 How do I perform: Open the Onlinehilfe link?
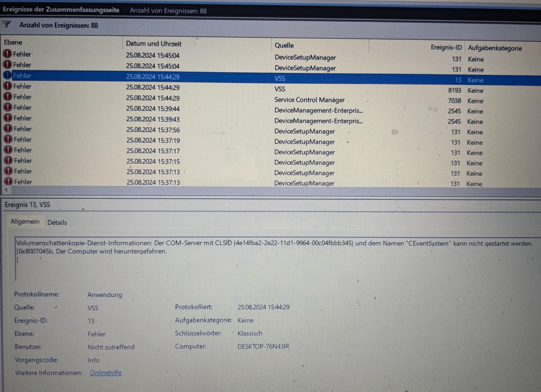click(106, 372)
